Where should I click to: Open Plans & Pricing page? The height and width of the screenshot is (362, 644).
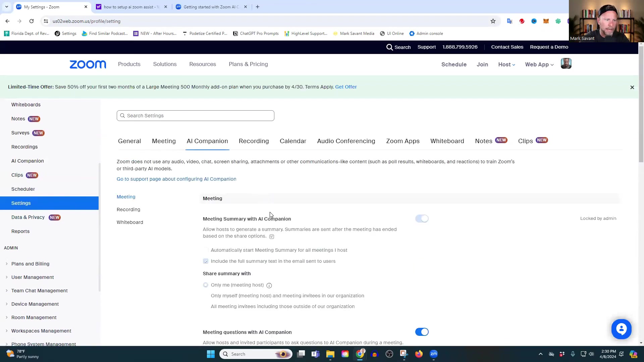tap(248, 64)
